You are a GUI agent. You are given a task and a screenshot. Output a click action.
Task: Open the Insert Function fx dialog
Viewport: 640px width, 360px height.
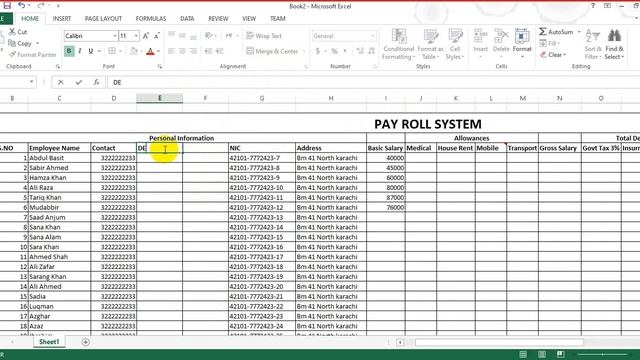[96, 82]
